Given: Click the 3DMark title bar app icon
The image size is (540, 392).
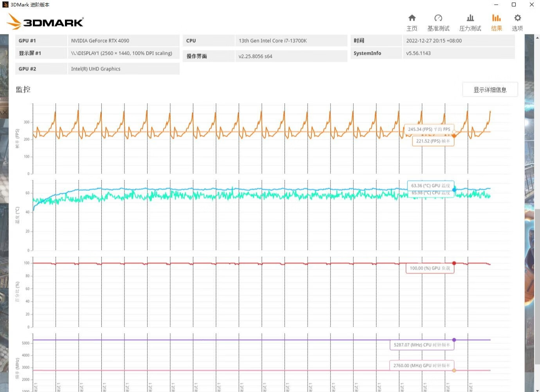Looking at the screenshot, I should click(5, 5).
